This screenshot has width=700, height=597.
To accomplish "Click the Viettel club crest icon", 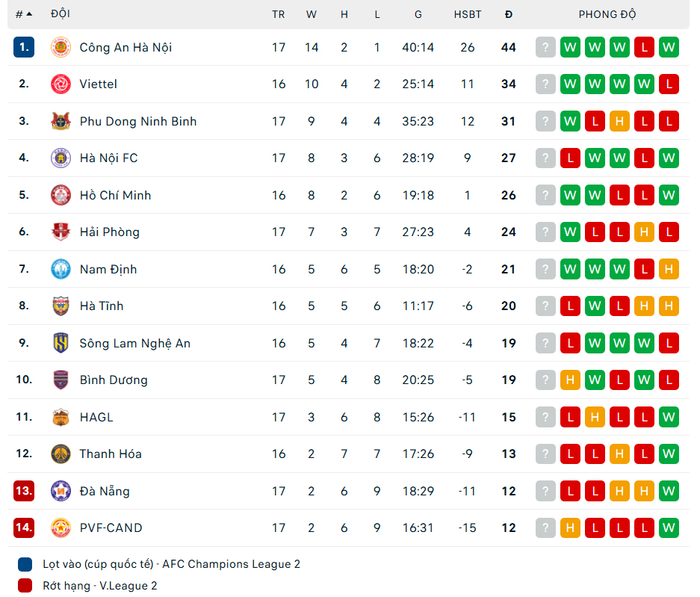I will [x=61, y=84].
